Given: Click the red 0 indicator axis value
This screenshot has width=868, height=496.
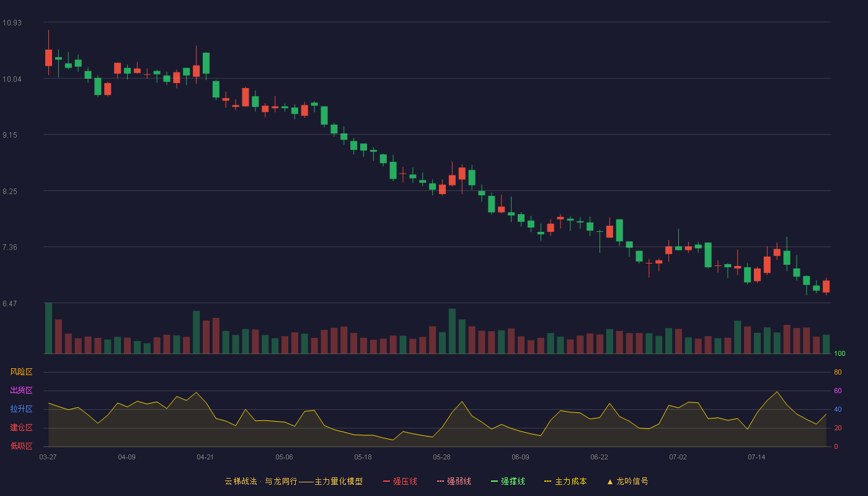Looking at the screenshot, I should point(836,447).
